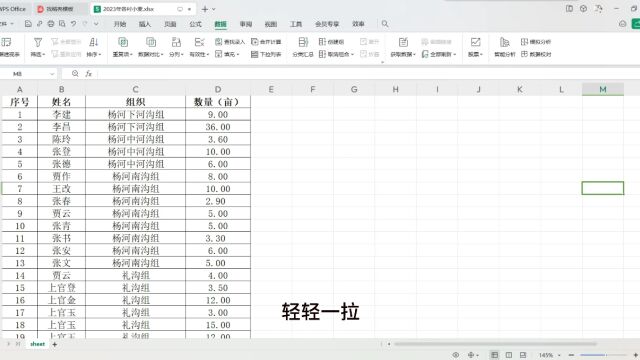Click header cell 数量（亩）

[x=218, y=102]
